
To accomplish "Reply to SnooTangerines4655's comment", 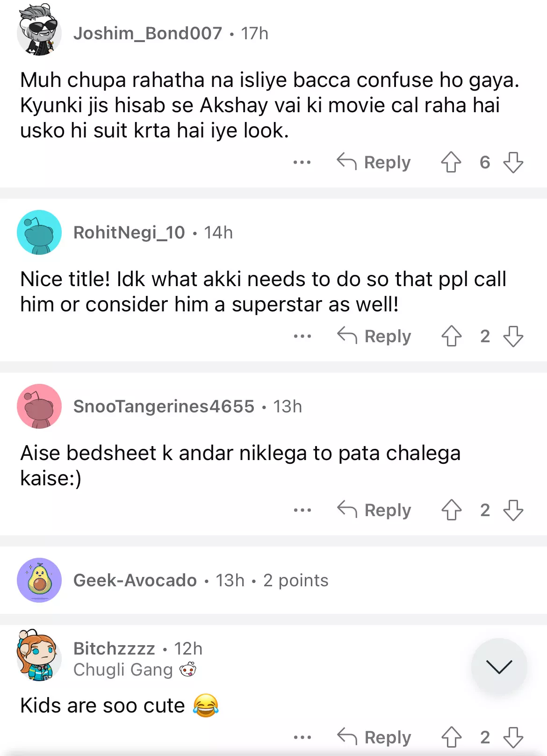I will [374, 510].
